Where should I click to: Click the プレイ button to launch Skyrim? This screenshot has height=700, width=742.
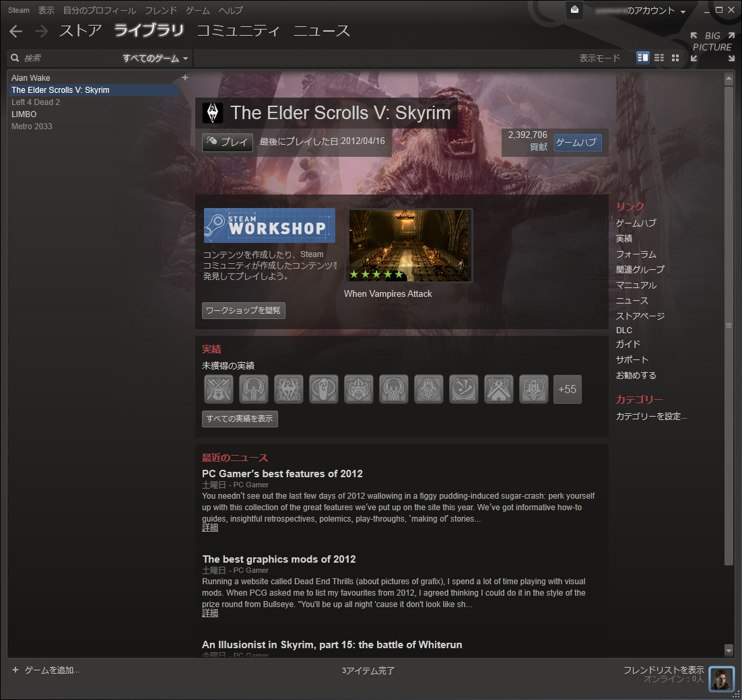[228, 143]
